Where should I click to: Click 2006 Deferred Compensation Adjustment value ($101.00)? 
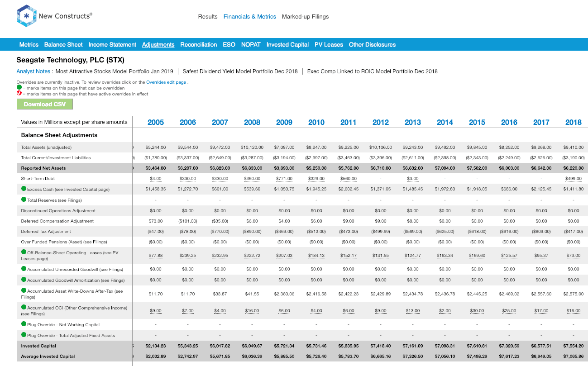[x=188, y=221]
